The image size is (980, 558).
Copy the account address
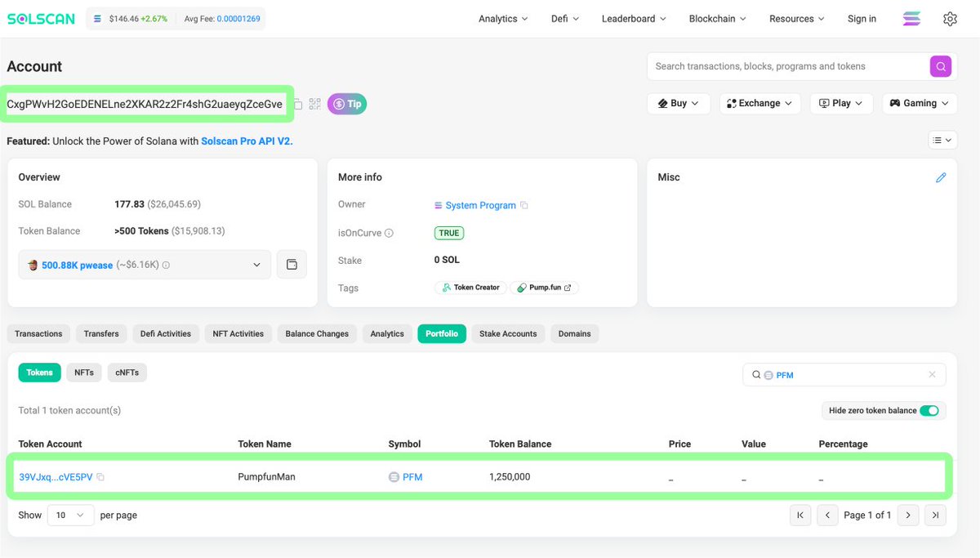(298, 104)
